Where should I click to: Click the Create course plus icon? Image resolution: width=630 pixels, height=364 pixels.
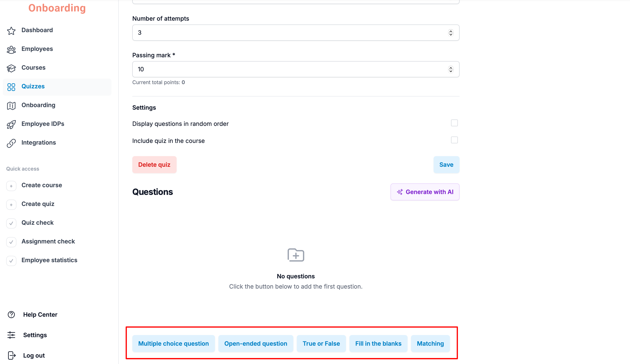[11, 186]
